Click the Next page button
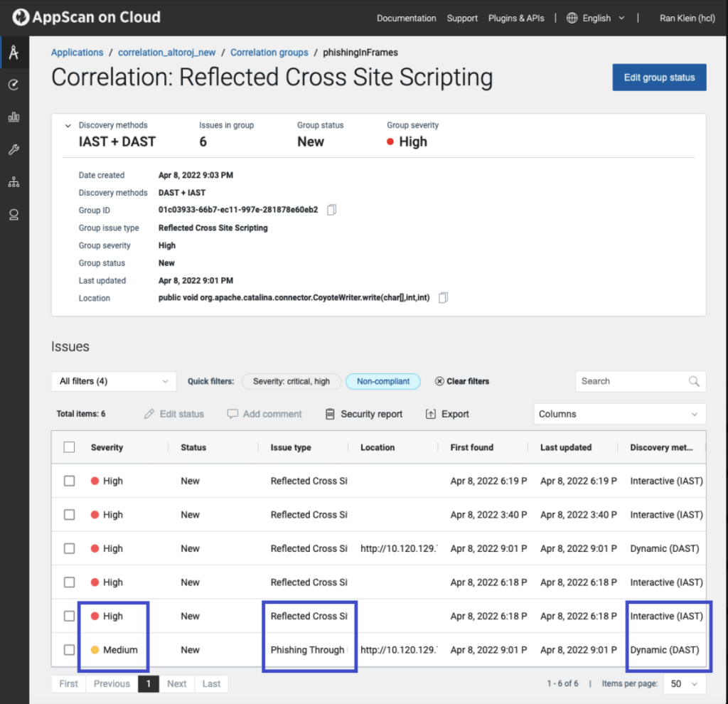The width and height of the screenshot is (728, 704). [176, 683]
